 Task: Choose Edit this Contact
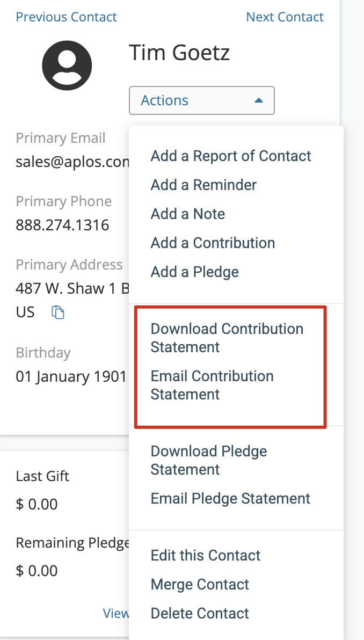point(205,556)
